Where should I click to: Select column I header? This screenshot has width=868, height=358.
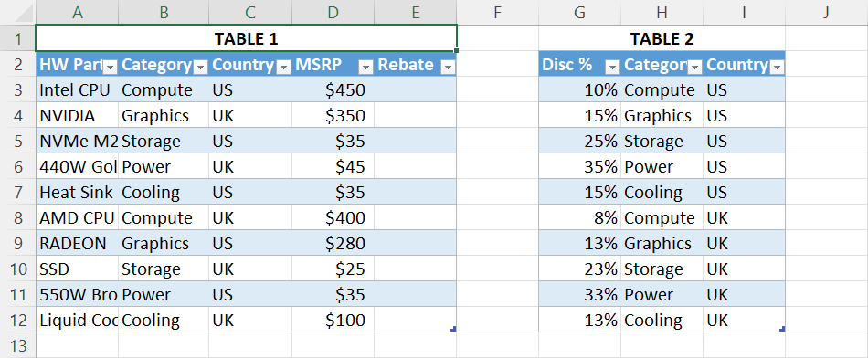coord(744,12)
